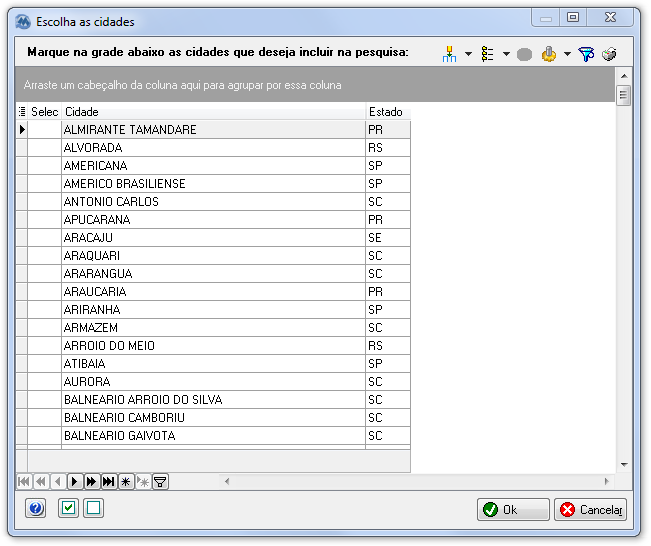Image resolution: width=651 pixels, height=546 pixels.
Task: Click the PR state cell for APUCARANA
Action: 388,220
